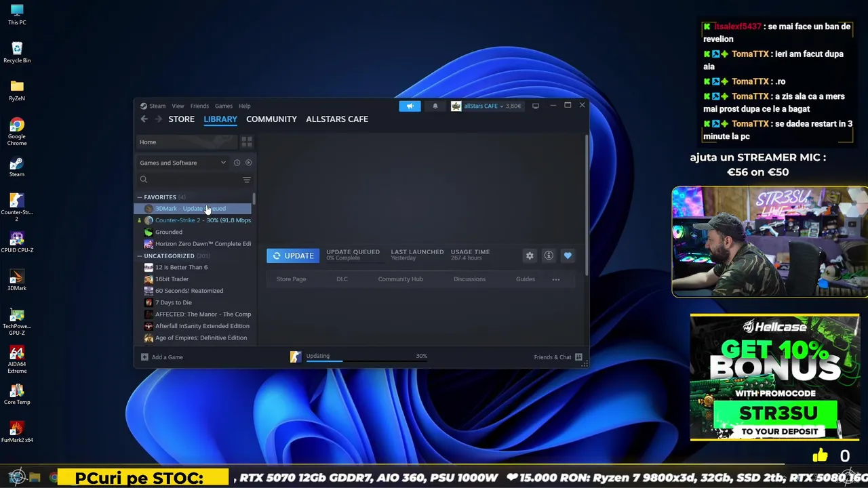Select FurMark2 x64 desktop icon

tap(17, 432)
